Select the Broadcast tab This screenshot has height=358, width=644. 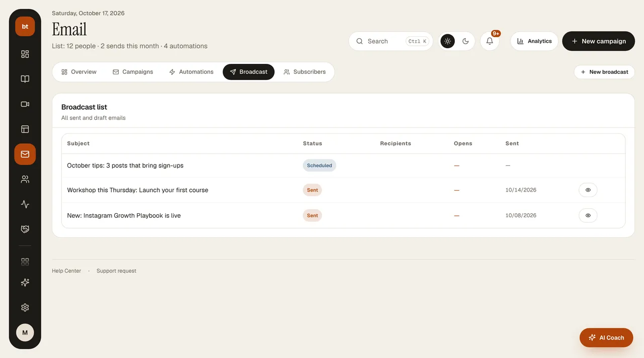[x=249, y=72]
